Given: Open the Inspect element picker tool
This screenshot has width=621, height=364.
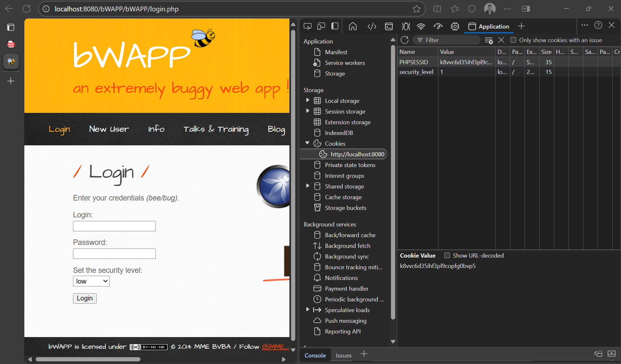Looking at the screenshot, I should pos(307,26).
